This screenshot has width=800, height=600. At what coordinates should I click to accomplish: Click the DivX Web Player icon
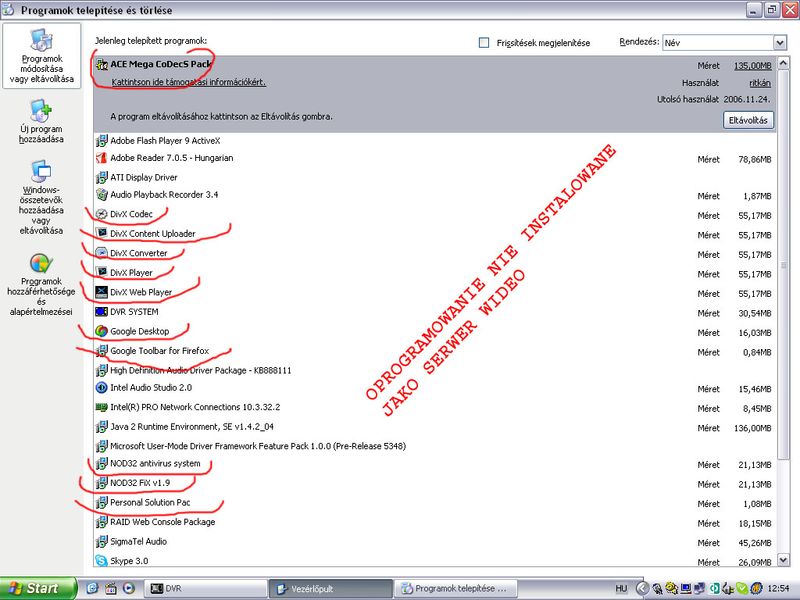tap(102, 292)
